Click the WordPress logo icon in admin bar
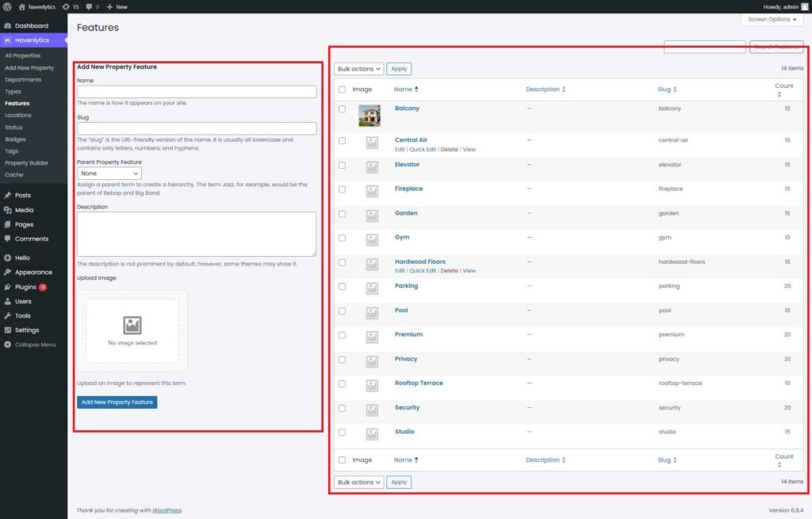 click(x=7, y=6)
